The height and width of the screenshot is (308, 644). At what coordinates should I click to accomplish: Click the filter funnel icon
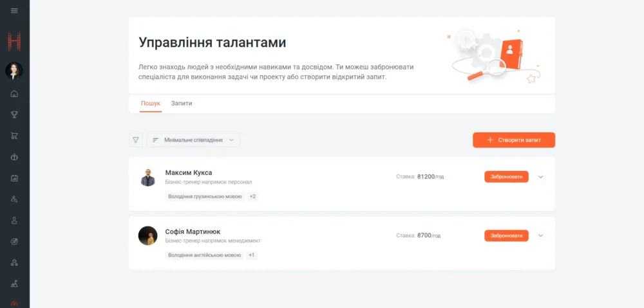click(x=136, y=140)
